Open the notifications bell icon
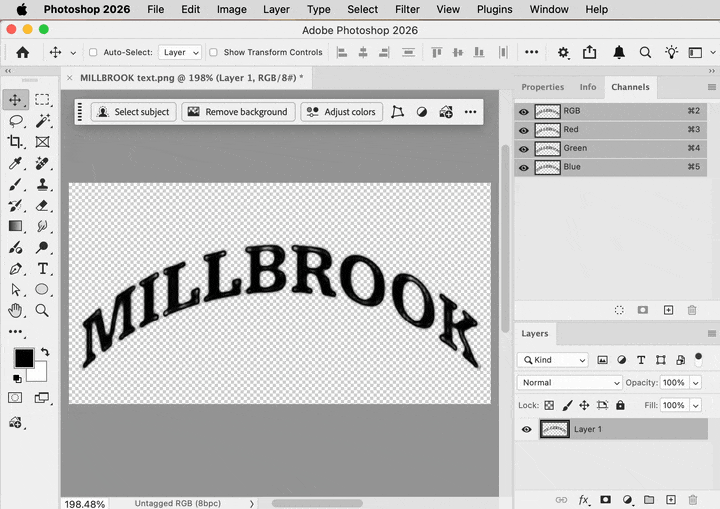This screenshot has height=509, width=720. (619, 52)
